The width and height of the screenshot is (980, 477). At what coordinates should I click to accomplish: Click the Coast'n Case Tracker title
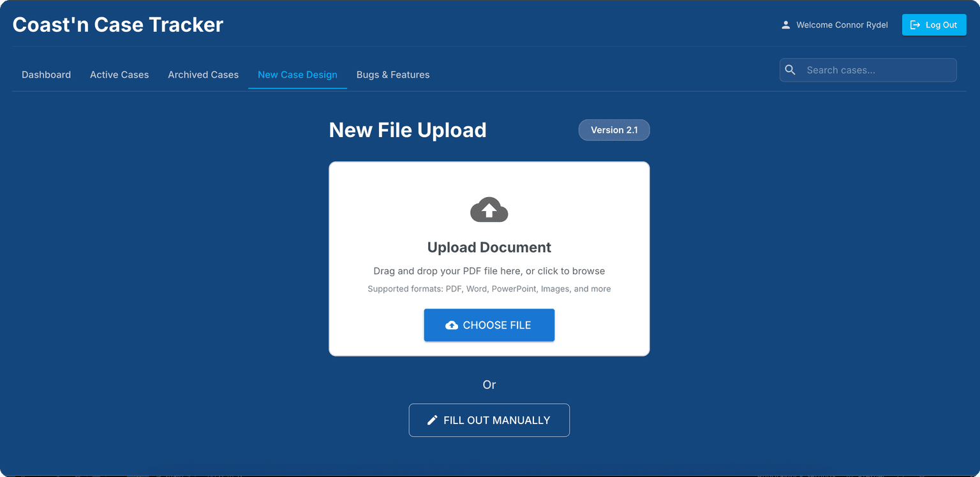click(118, 25)
